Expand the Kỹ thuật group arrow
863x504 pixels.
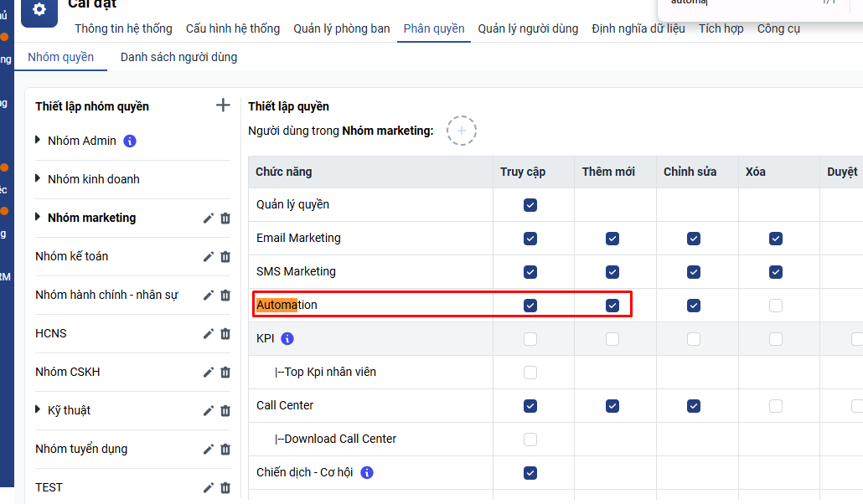(39, 410)
